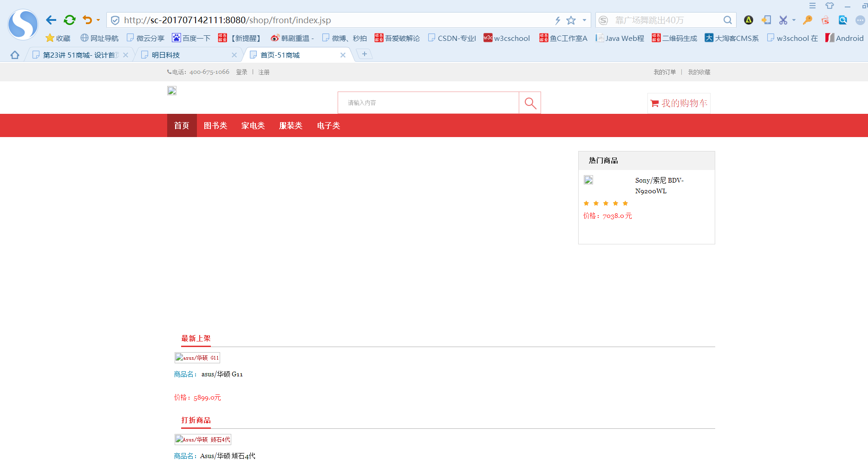Image resolution: width=868 pixels, height=466 pixels.
Task: Open 我的收藏 my favorites
Action: pyautogui.click(x=699, y=72)
